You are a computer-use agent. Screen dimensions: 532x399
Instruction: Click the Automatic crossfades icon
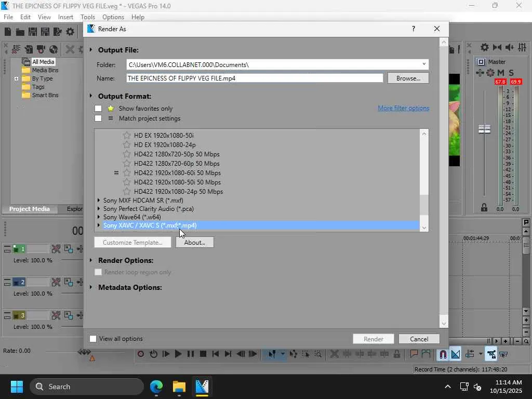[456, 354]
